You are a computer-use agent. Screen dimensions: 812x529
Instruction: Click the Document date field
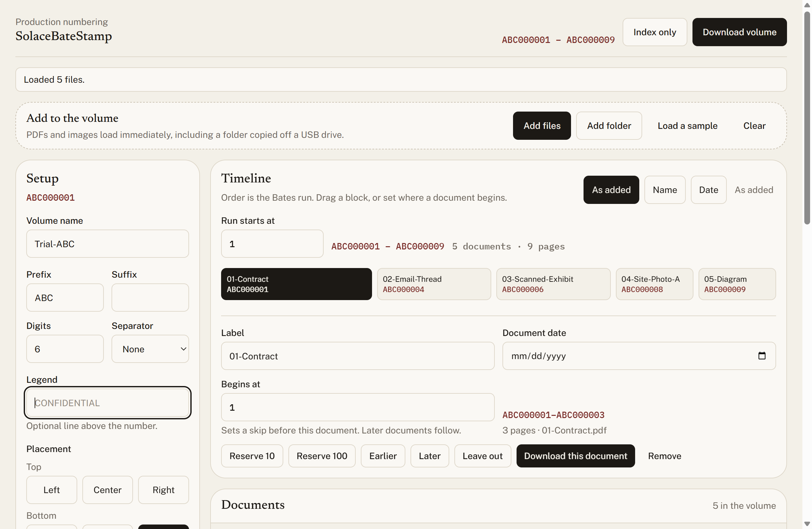point(639,356)
